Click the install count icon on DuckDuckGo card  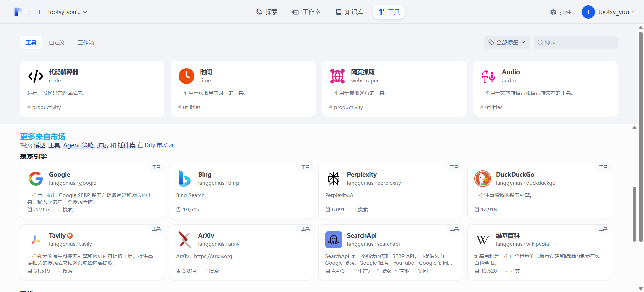[477, 209]
